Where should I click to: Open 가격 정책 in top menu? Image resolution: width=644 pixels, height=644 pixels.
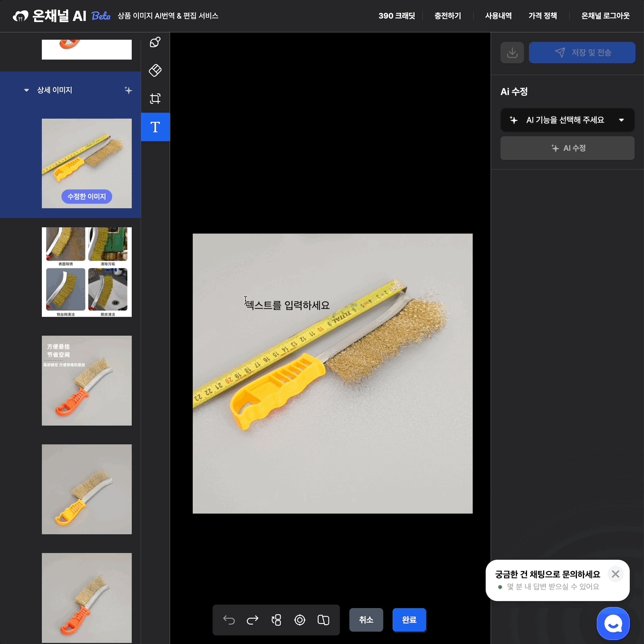click(x=543, y=16)
